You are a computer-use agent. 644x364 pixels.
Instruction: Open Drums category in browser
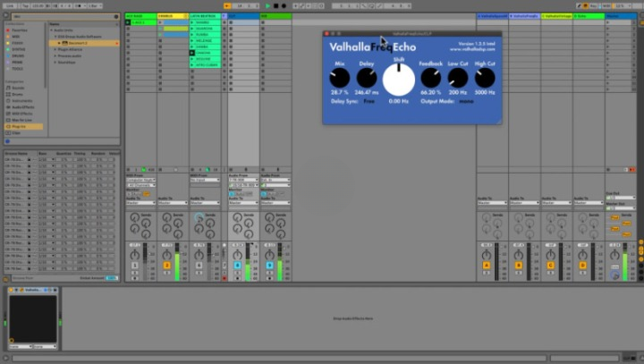(17, 95)
